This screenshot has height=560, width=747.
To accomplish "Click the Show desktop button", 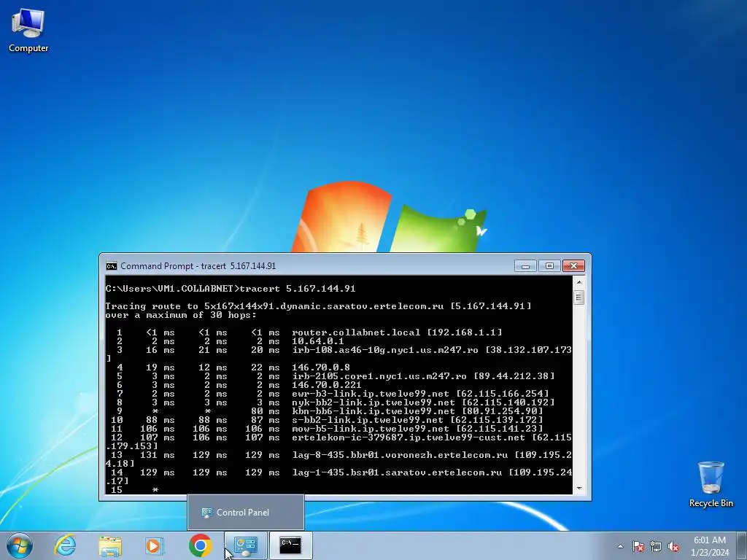I will (x=742, y=545).
